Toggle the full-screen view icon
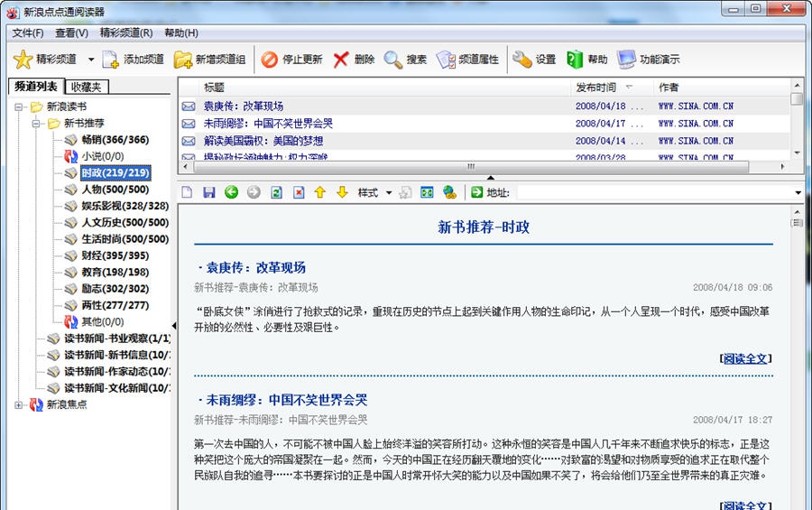This screenshot has width=812, height=510. coord(427,193)
